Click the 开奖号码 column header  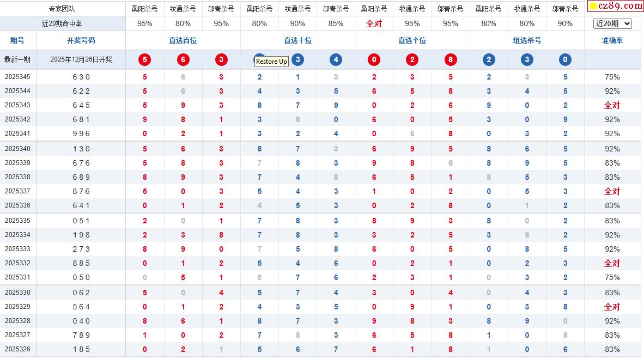[81, 40]
